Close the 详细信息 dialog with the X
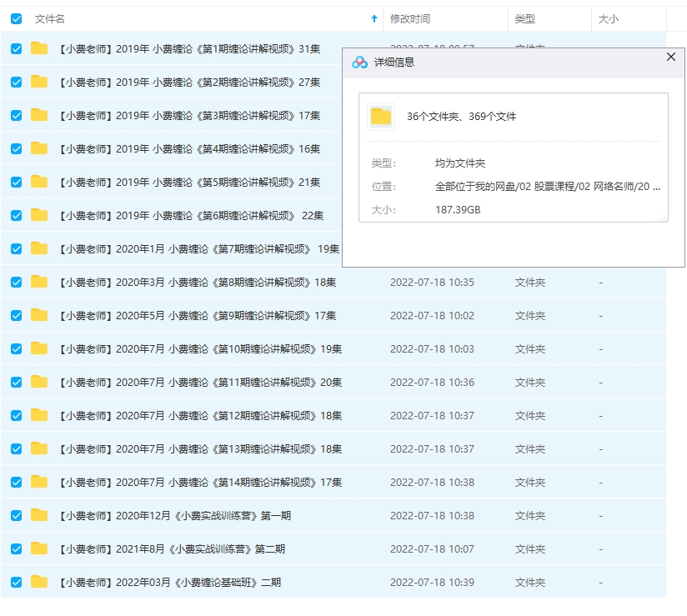 pos(670,57)
